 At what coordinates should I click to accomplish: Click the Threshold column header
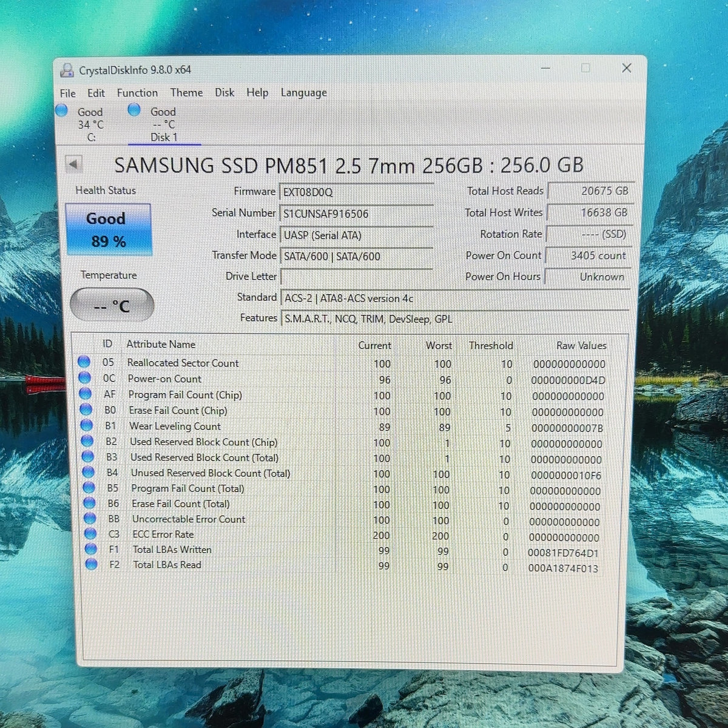click(x=491, y=345)
